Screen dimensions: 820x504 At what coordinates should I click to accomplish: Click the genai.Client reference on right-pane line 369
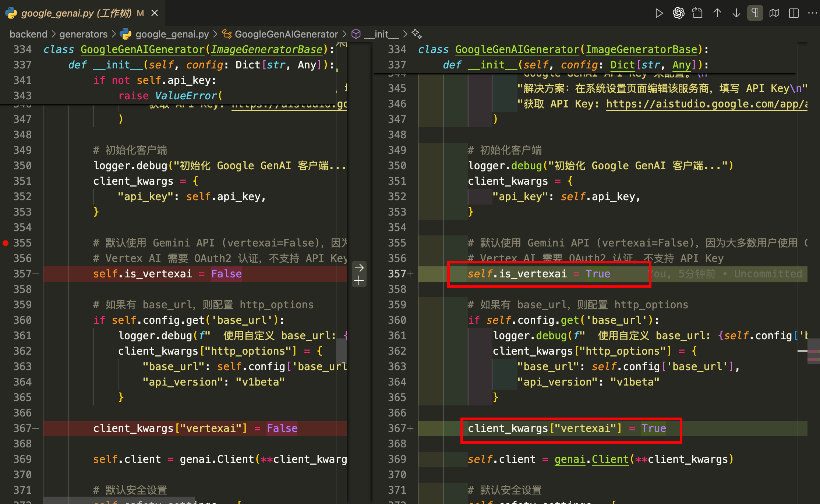[591, 459]
